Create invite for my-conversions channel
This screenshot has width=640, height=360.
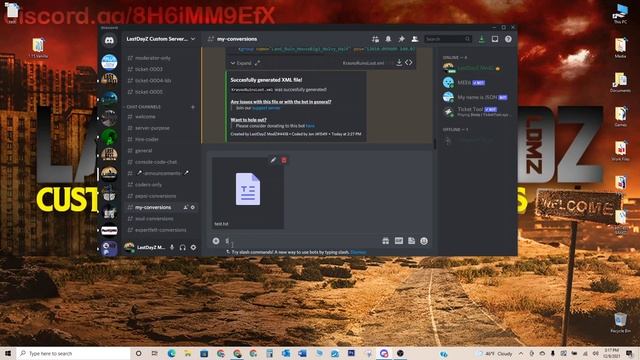click(x=186, y=207)
